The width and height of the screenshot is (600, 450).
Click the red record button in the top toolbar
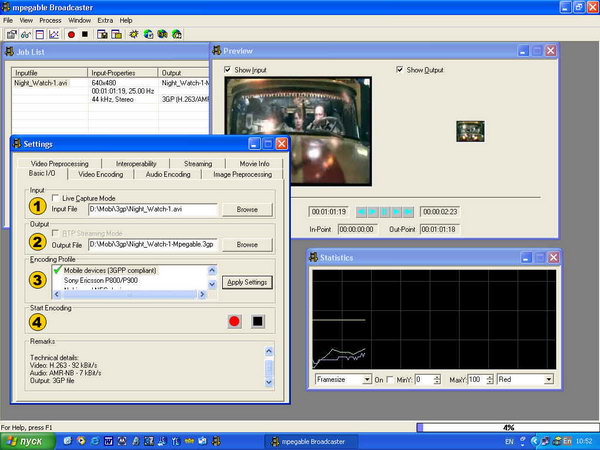pyautogui.click(x=71, y=34)
